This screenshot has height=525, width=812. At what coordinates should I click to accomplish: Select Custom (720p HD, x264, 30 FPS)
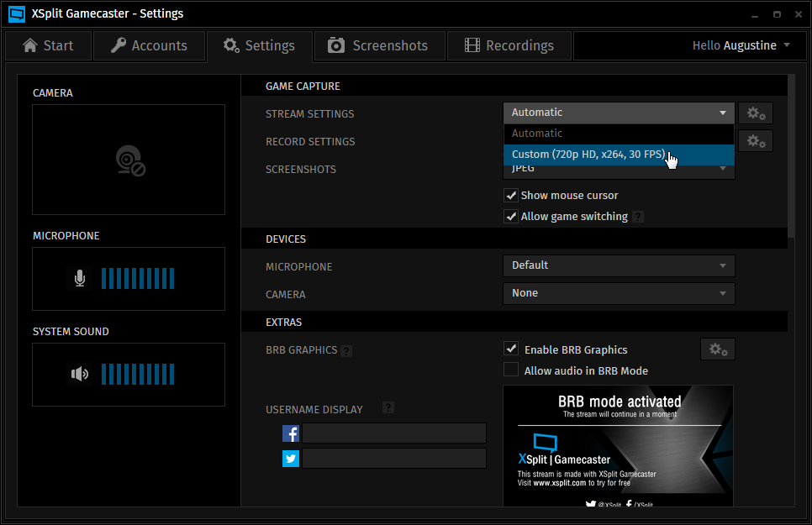click(619, 155)
